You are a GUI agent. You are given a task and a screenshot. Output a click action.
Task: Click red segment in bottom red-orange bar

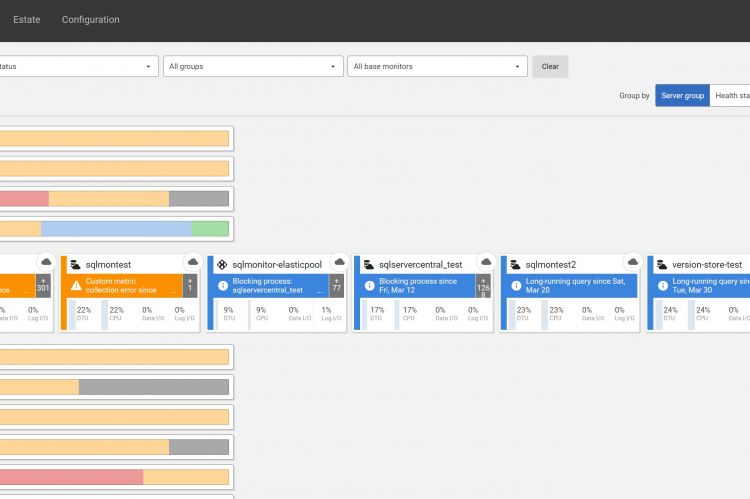point(71,477)
